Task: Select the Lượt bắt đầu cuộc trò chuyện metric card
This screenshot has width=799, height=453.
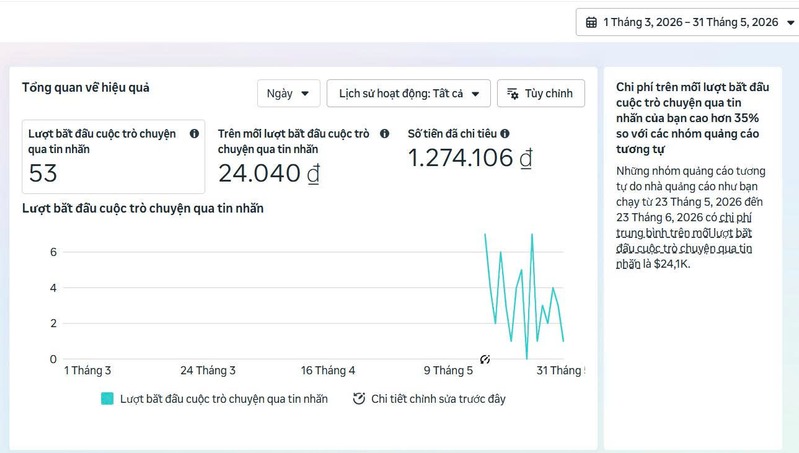Action: pyautogui.click(x=113, y=156)
